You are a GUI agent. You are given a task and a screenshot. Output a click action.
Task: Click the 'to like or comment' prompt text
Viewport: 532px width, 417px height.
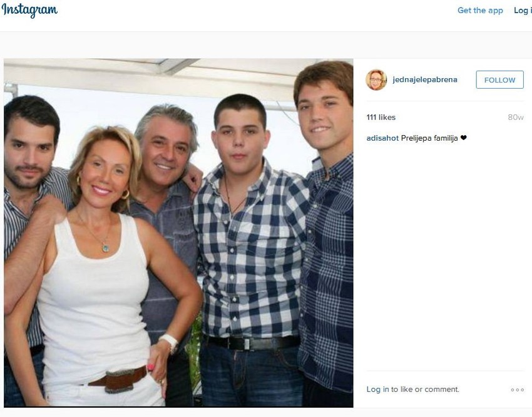click(425, 389)
